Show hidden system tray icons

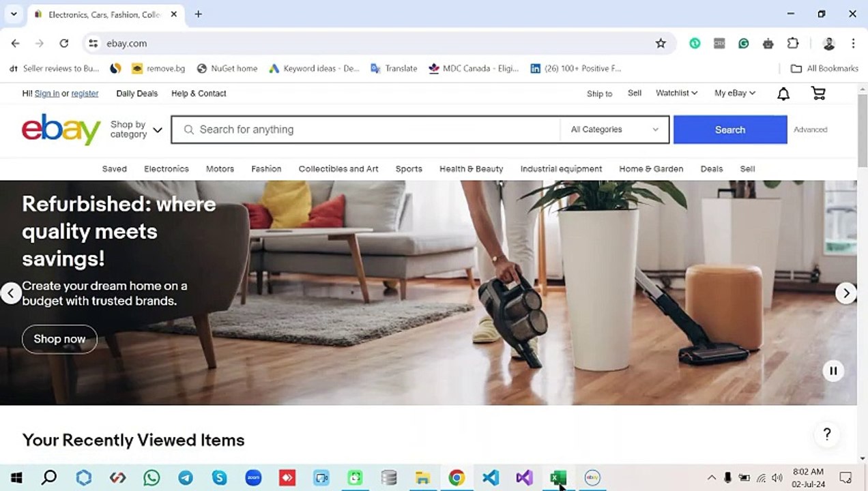[x=712, y=477]
